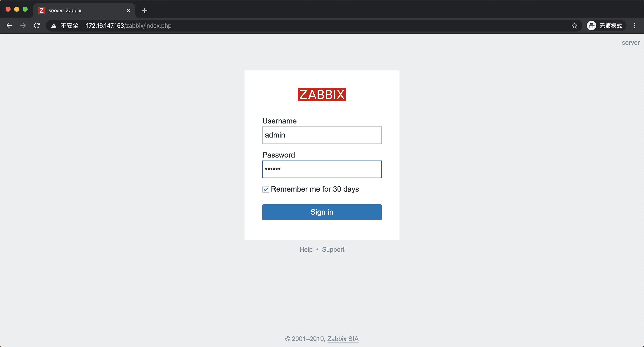Click into the Password field

[322, 169]
